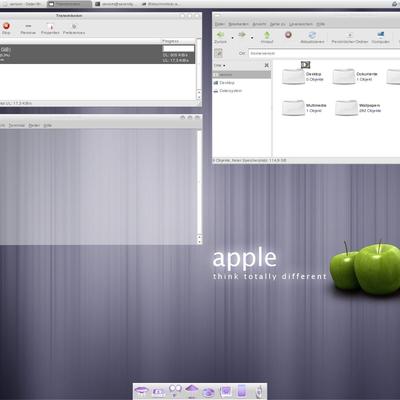Select Desktop in the Orte sidebar
The width and height of the screenshot is (400, 400).
click(242, 83)
